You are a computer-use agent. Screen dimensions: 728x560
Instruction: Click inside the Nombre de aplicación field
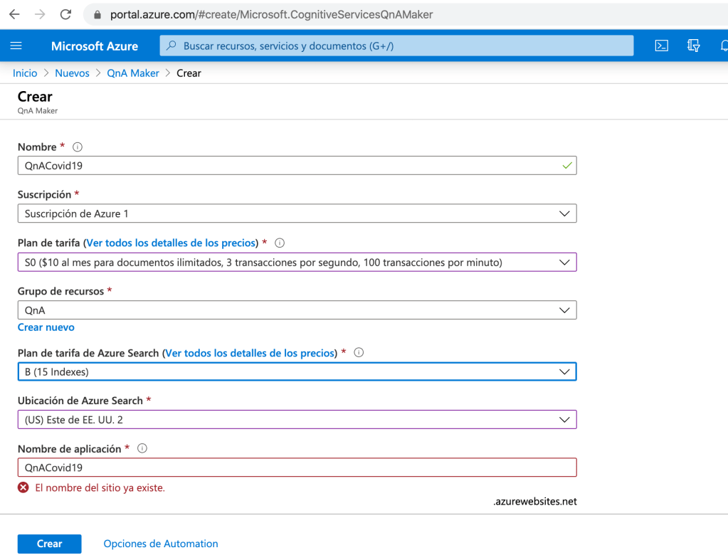tap(297, 467)
